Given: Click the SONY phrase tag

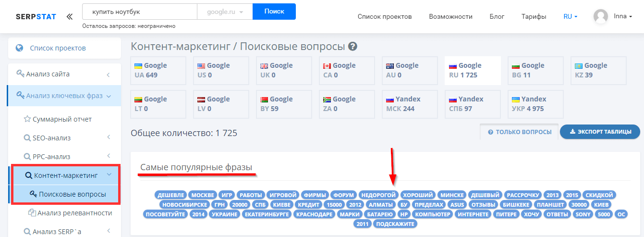Looking at the screenshot, I should [x=583, y=214].
